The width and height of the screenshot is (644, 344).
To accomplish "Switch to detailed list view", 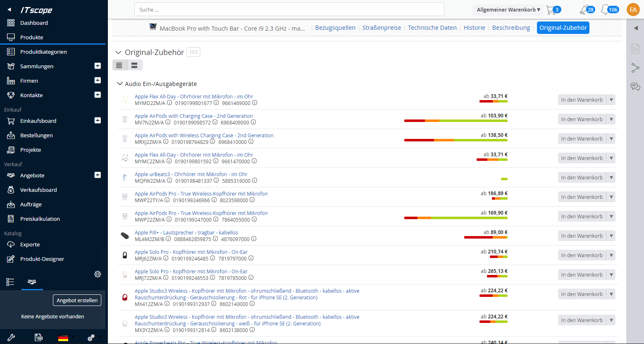I will [134, 65].
